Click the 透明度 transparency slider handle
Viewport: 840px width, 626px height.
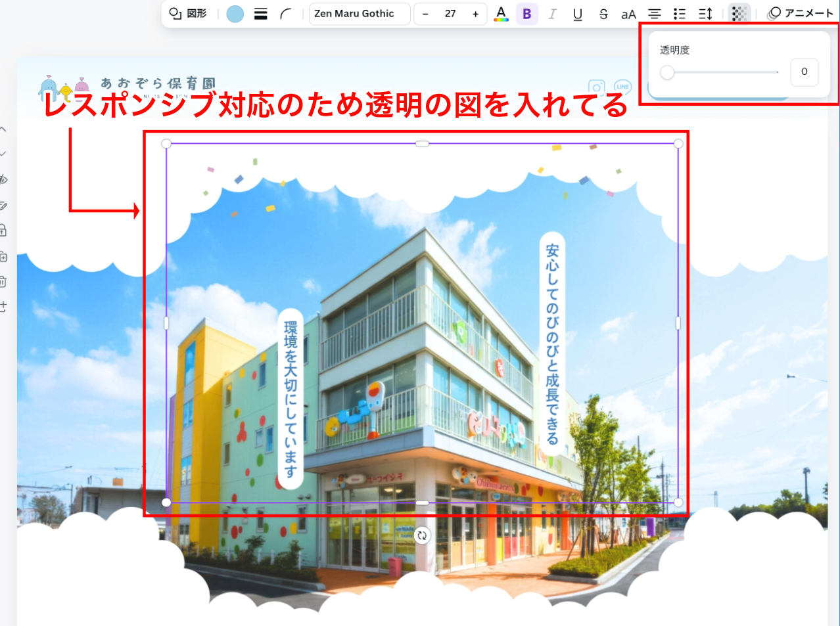667,72
